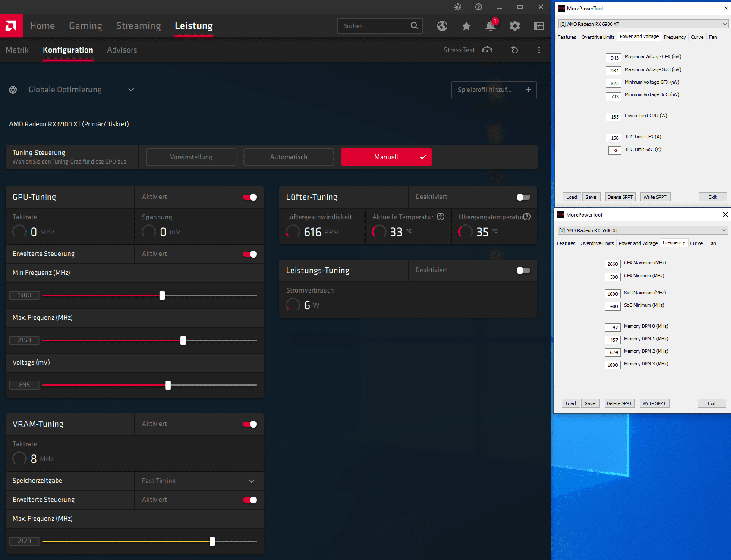Click the Min Frequenz 1900 value box
The image size is (731, 560).
[x=25, y=295]
